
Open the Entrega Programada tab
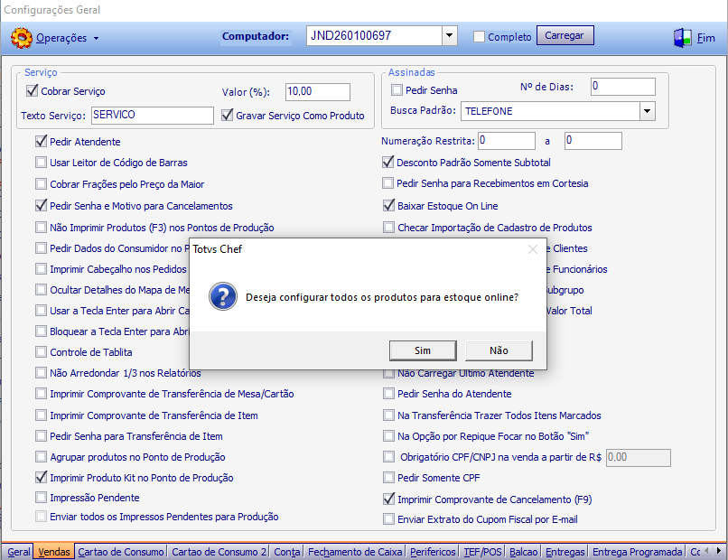point(638,552)
